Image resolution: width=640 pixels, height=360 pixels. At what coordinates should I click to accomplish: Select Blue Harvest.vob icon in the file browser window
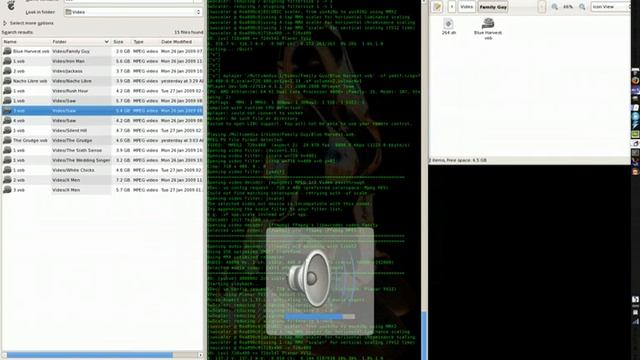click(x=488, y=23)
